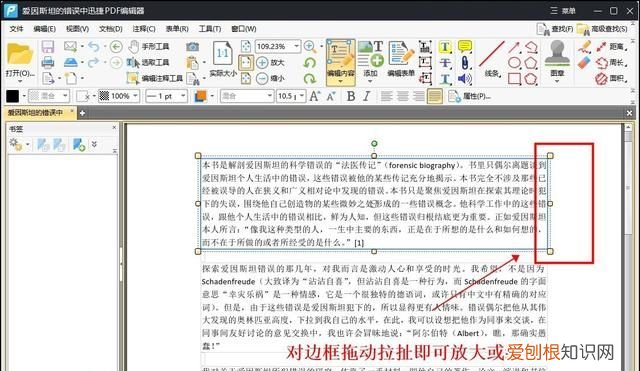
Task: Open the 文件 menu
Action: (16, 29)
